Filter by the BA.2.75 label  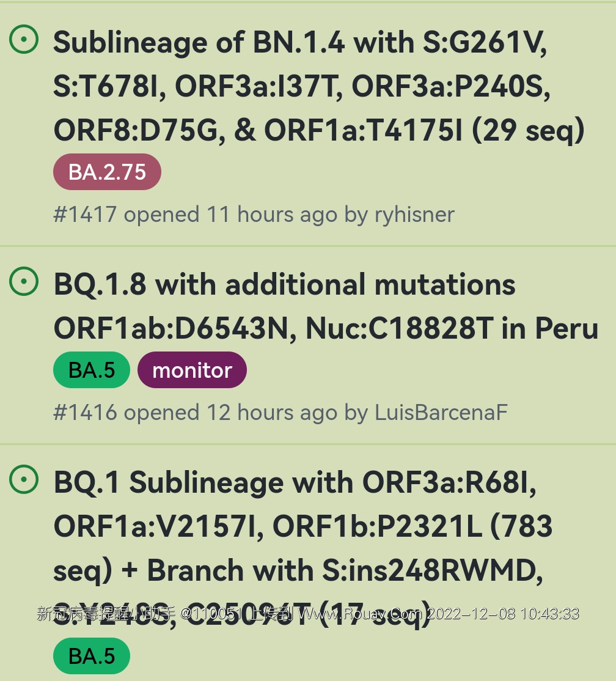pos(107,172)
